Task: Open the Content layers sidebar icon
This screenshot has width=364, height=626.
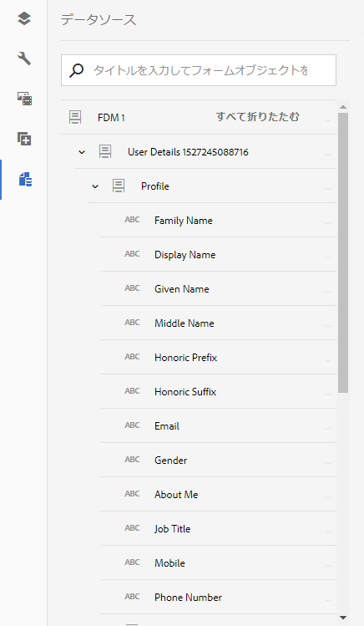Action: coord(24,18)
